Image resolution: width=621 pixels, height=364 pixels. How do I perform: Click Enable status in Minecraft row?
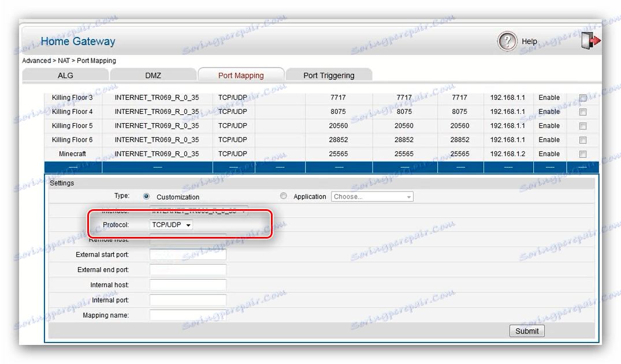(x=549, y=154)
